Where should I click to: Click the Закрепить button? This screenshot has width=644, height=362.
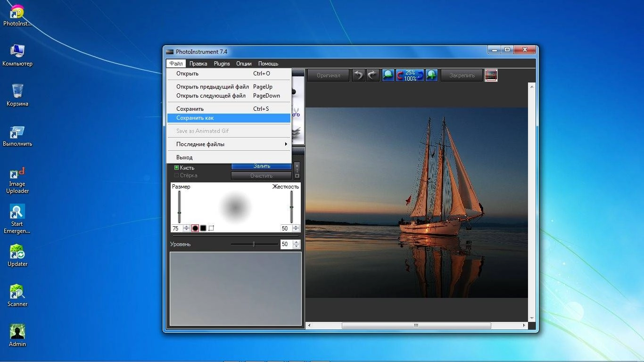coord(462,75)
